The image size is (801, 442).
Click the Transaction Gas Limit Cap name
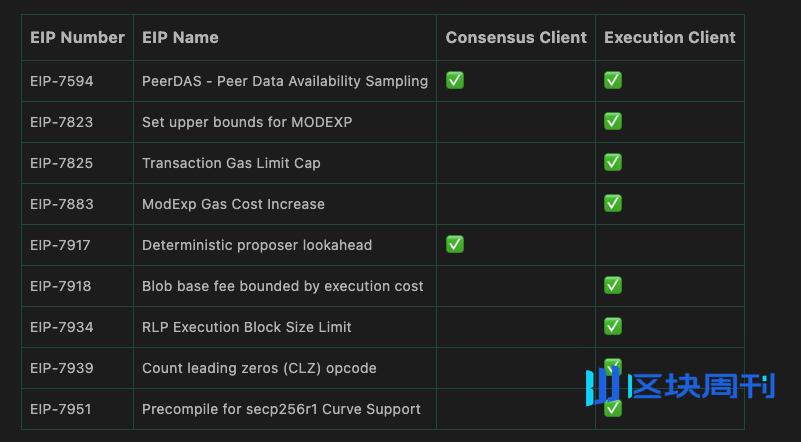(x=231, y=163)
